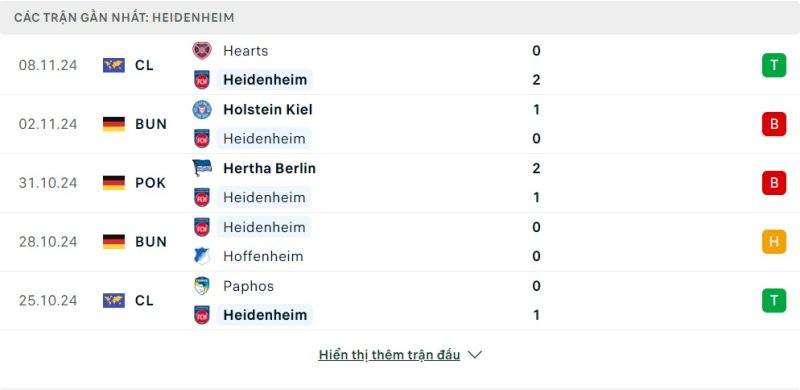This screenshot has height=390, width=800.
Task: Click the Hearts club crest icon
Action: tap(202, 51)
